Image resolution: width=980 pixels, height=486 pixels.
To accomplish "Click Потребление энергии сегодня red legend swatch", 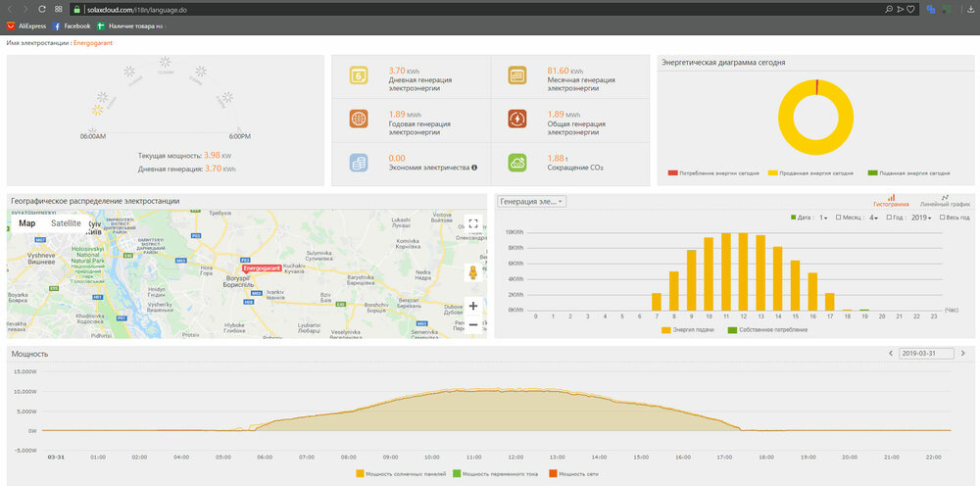I will [672, 173].
